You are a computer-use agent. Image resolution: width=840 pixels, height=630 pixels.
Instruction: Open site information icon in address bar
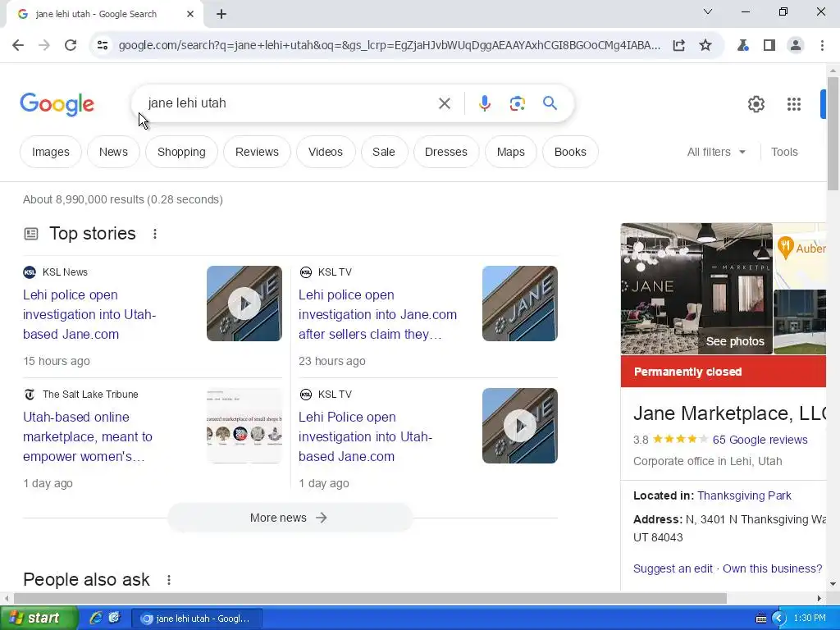(103, 45)
